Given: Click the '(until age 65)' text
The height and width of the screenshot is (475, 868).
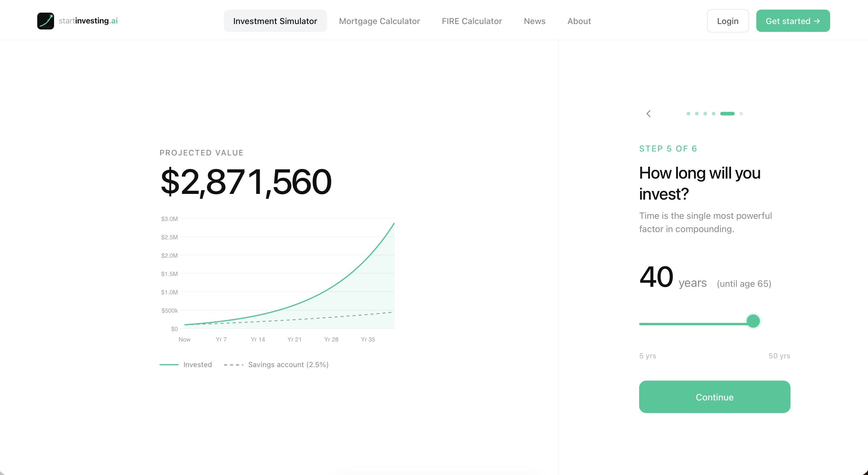Looking at the screenshot, I should pyautogui.click(x=744, y=284).
